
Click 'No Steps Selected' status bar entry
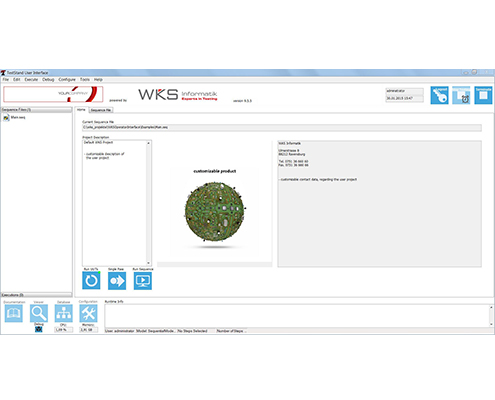(192, 331)
